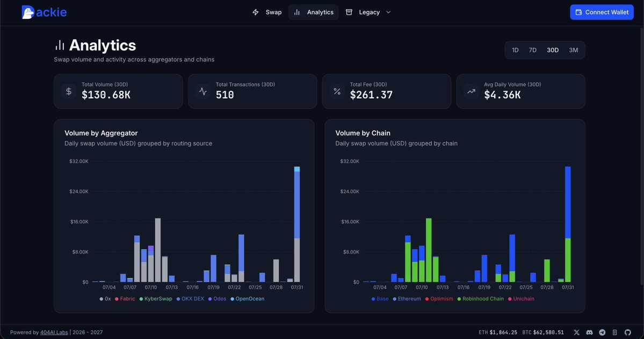Screen dimensions: 644x339
Task: Click the percent Total Fee icon
Action: coord(337,91)
